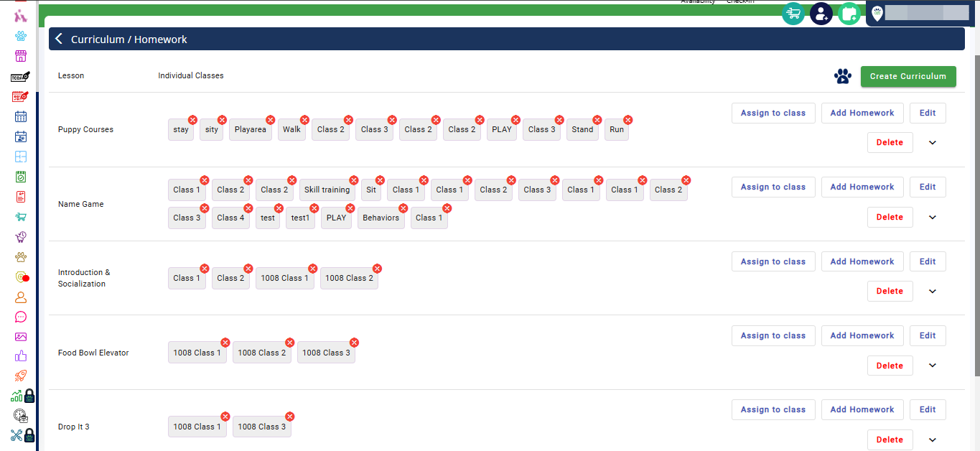Expand the Food Bowl Elevator row chevron
This screenshot has height=451, width=980.
(x=933, y=366)
